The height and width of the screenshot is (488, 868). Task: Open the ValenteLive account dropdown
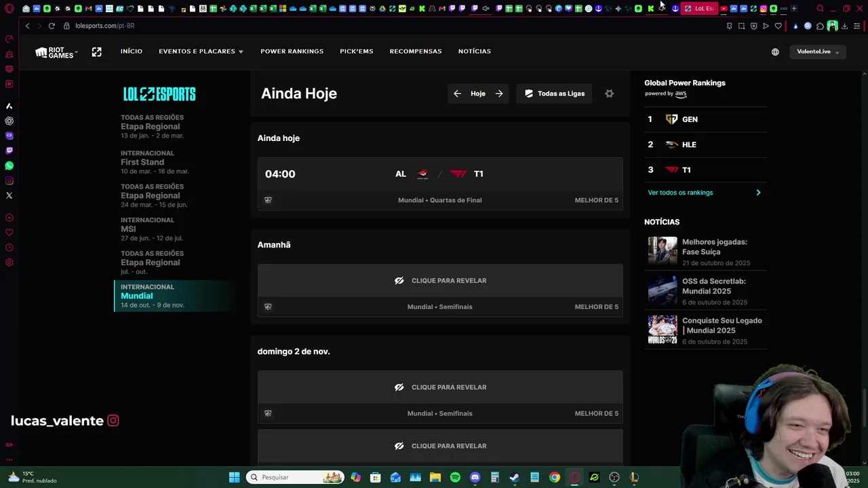818,52
